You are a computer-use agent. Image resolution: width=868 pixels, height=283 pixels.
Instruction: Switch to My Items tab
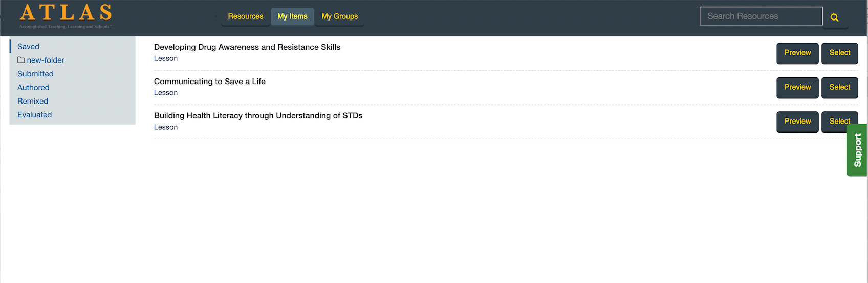[292, 16]
